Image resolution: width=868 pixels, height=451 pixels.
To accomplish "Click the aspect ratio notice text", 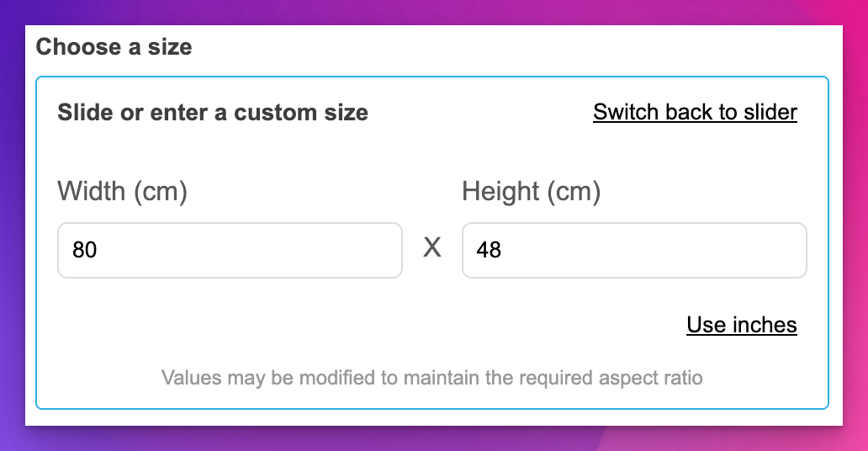I will point(431,377).
